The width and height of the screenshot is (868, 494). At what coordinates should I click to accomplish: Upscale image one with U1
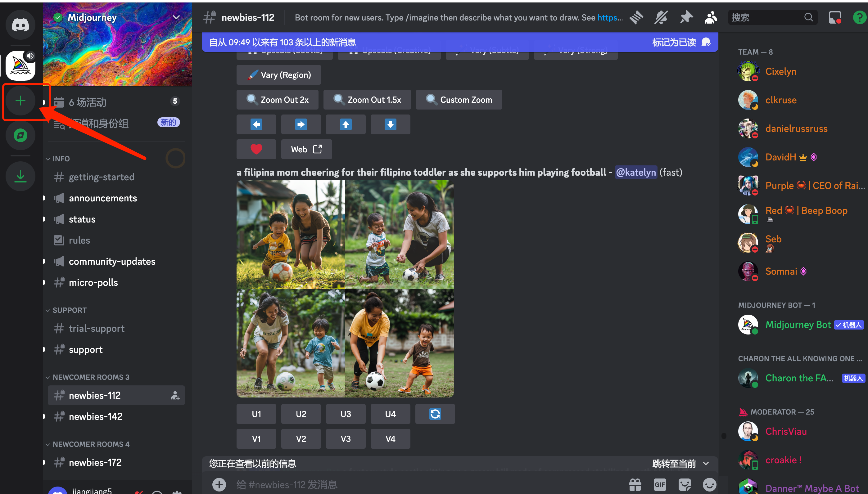pos(256,414)
